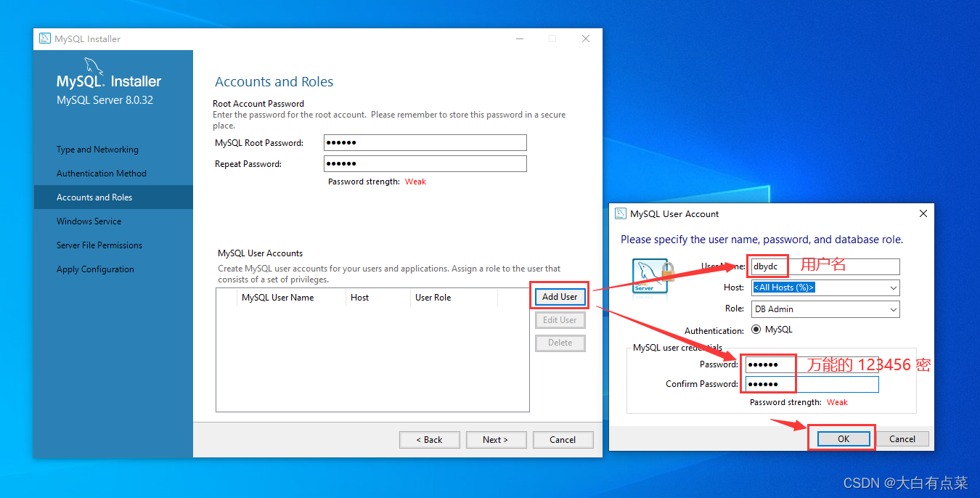This screenshot has height=498, width=980.
Task: Go to Apply Configuration step
Action: coord(95,269)
